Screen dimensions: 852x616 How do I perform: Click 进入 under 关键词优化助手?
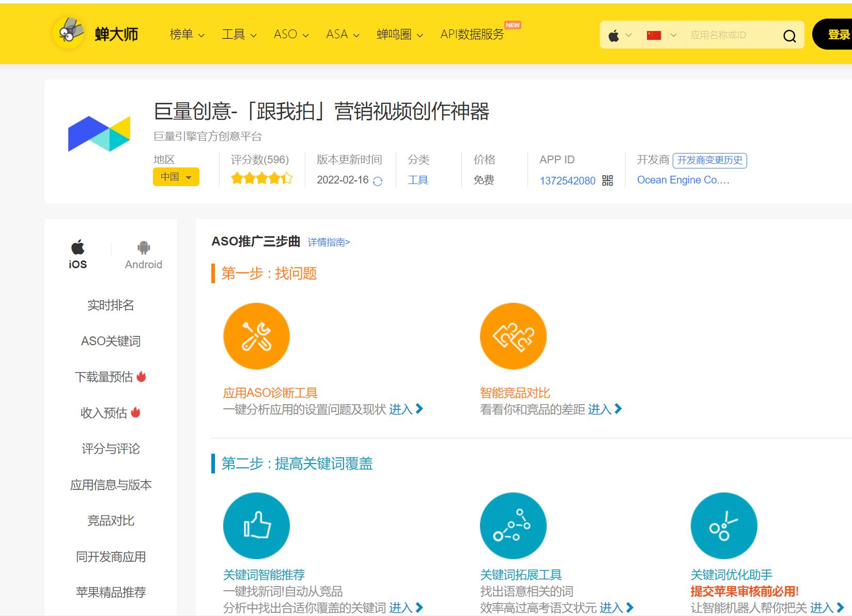click(x=827, y=608)
